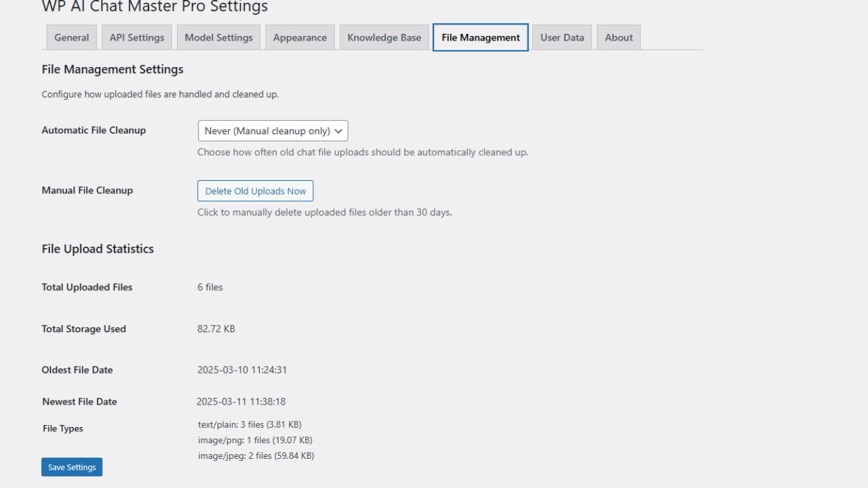This screenshot has width=868, height=488.
Task: Click the text/plain file type entry
Action: pos(250,424)
